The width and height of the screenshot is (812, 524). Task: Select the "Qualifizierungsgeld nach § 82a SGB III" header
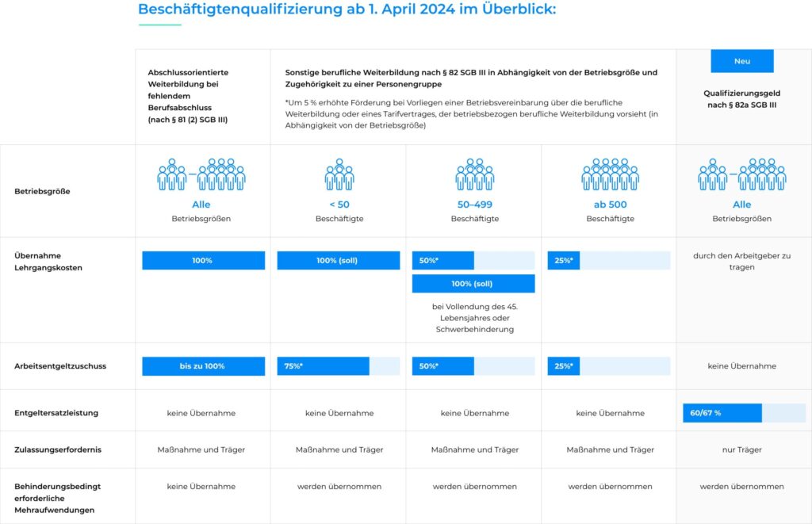point(741,98)
